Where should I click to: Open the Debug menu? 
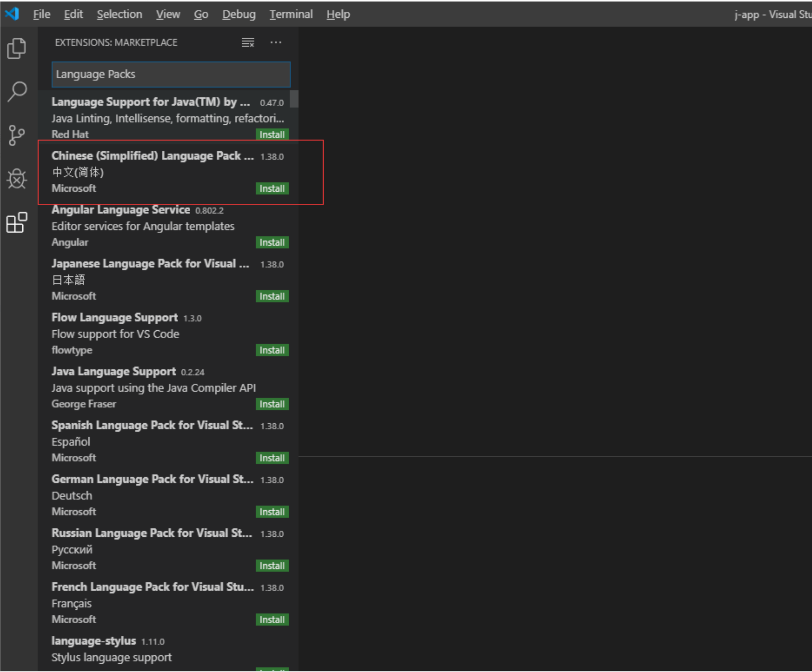pos(239,14)
